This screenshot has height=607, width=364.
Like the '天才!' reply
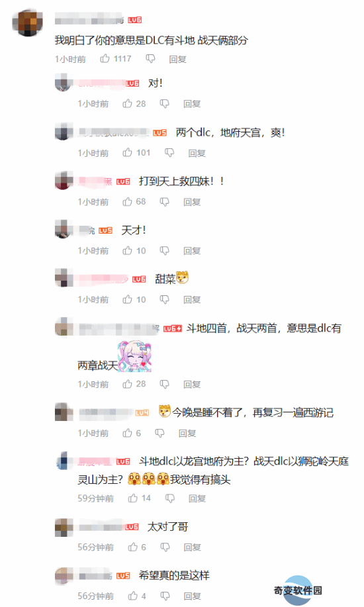pos(127,250)
